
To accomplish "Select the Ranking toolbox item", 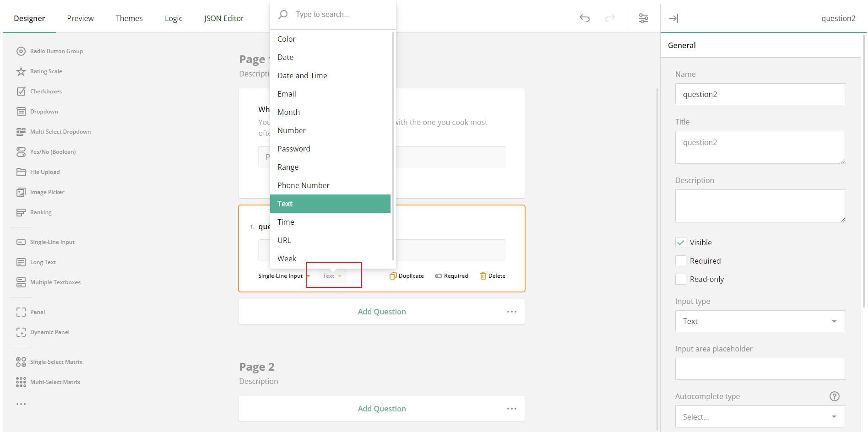I will click(x=41, y=212).
